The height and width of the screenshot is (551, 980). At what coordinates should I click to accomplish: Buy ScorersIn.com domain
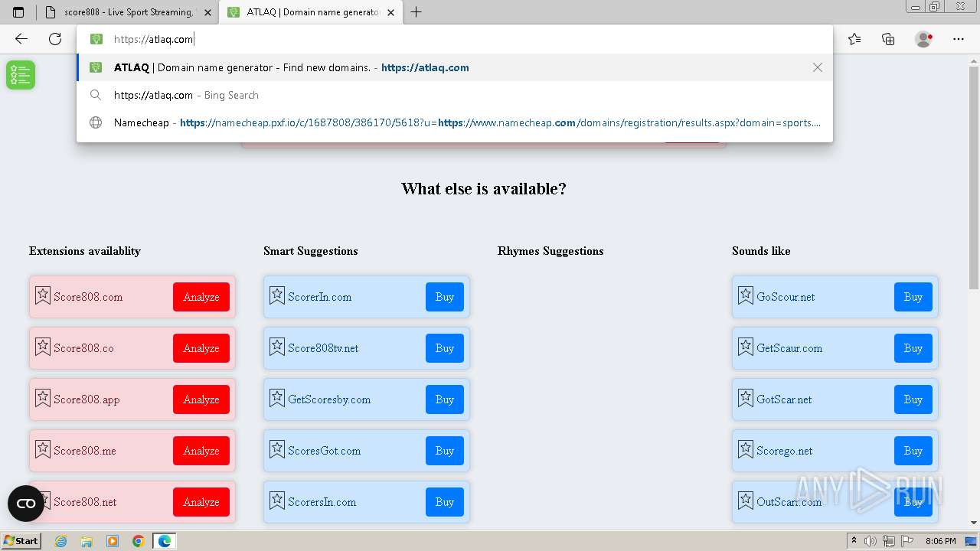(445, 502)
